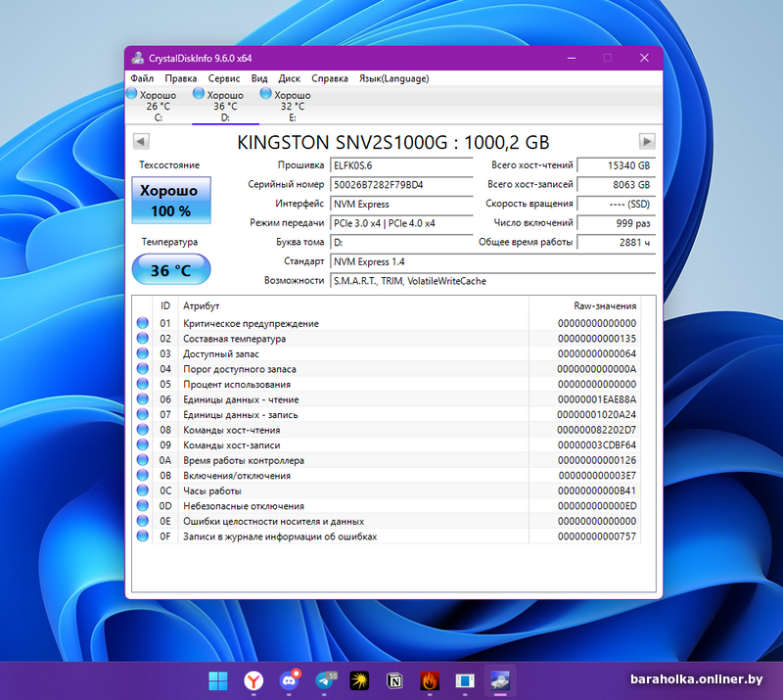Open Discord from the taskbar

point(289,680)
